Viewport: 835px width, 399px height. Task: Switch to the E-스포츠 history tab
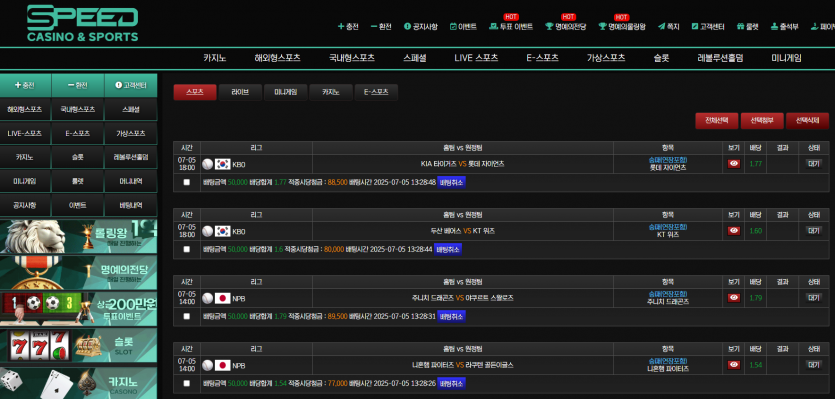click(376, 92)
